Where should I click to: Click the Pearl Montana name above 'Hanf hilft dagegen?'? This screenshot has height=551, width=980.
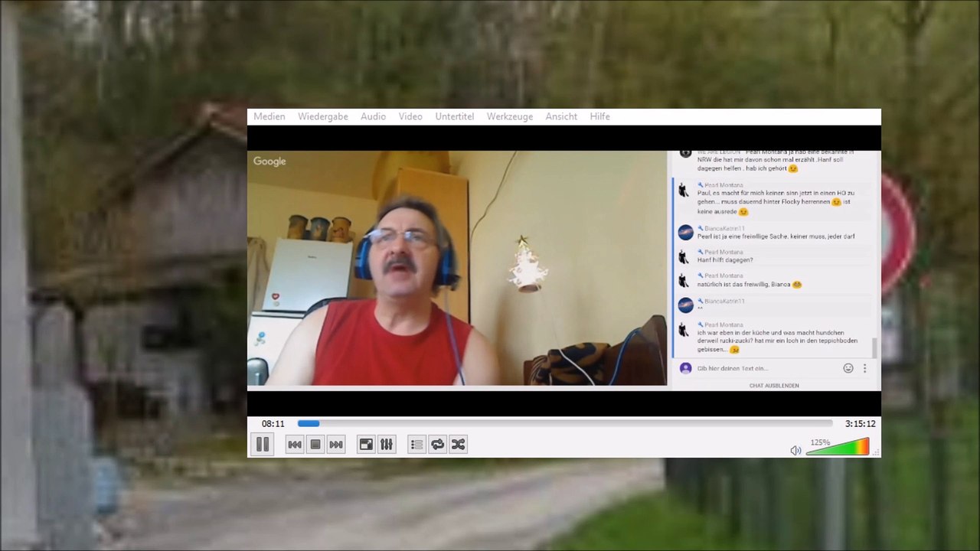coord(723,252)
